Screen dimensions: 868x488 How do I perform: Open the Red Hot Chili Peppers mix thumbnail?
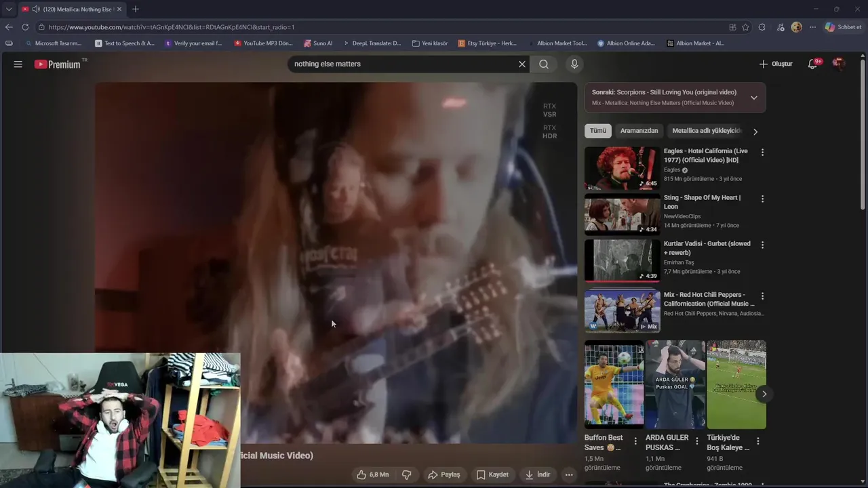click(622, 310)
